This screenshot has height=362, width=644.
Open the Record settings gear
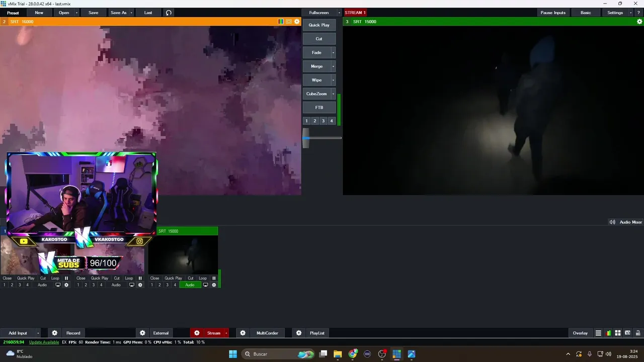click(x=55, y=333)
